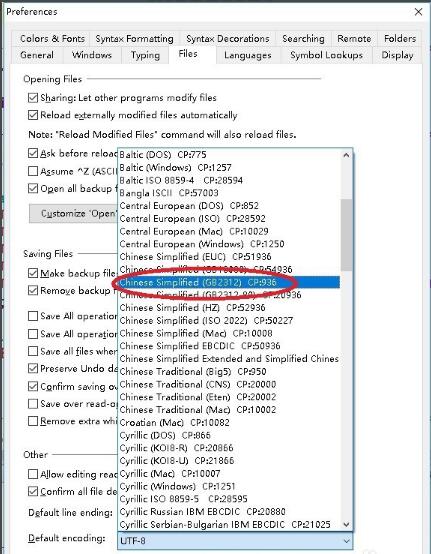The width and height of the screenshot is (431, 554).
Task: Go to the Colors & Fonts tab
Action: (x=52, y=39)
